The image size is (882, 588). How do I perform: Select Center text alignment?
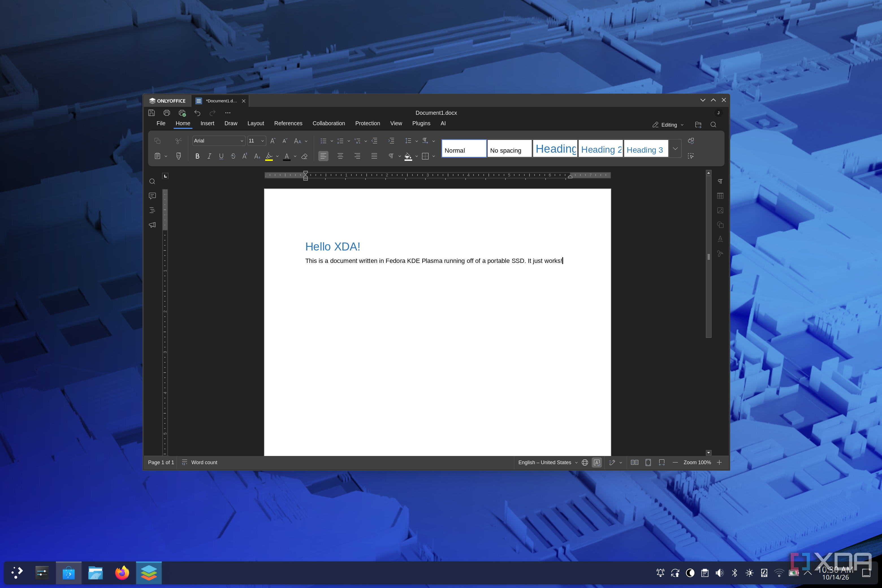pos(340,156)
